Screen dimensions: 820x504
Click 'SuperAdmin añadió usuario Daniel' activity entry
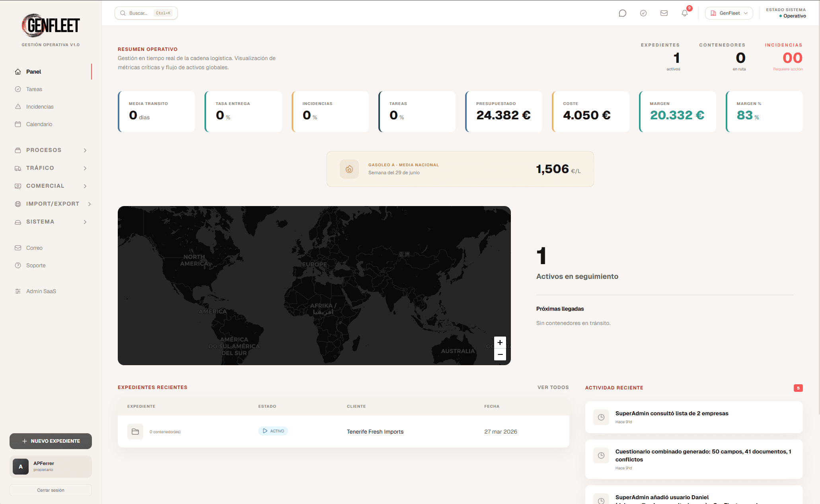694,495
